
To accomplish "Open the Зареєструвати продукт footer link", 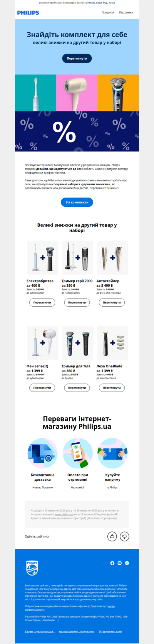I will [40, 631].
